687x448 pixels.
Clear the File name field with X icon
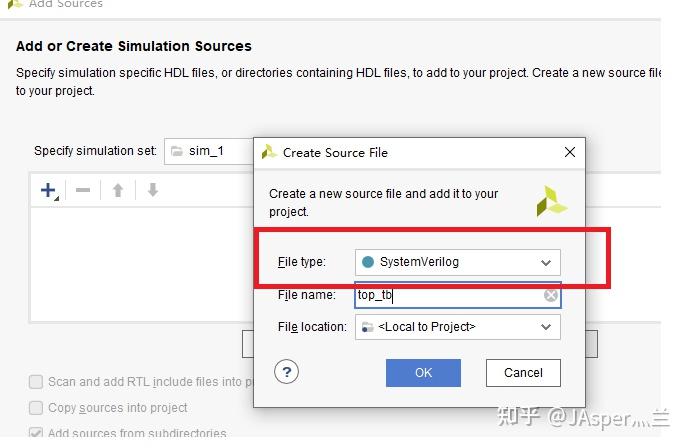[x=551, y=296]
